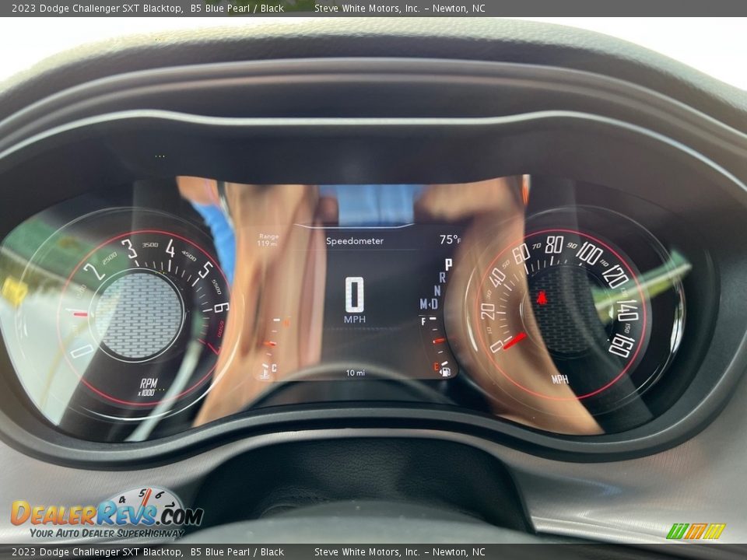
Task: Tap the fuel pump icon near E
Action: 446,372
